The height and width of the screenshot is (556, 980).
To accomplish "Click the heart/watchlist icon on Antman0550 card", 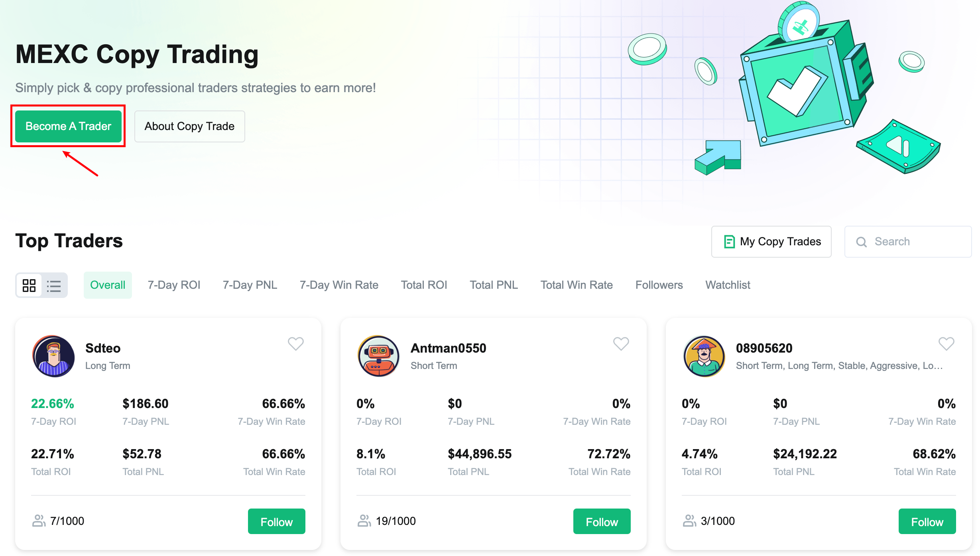I will 621,343.
